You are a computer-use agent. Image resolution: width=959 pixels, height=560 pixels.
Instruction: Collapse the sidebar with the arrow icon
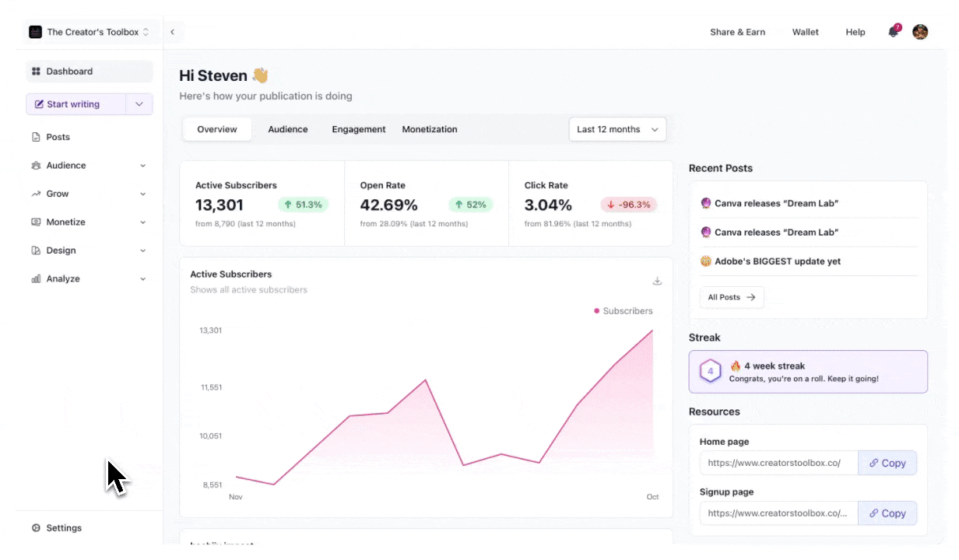172,32
